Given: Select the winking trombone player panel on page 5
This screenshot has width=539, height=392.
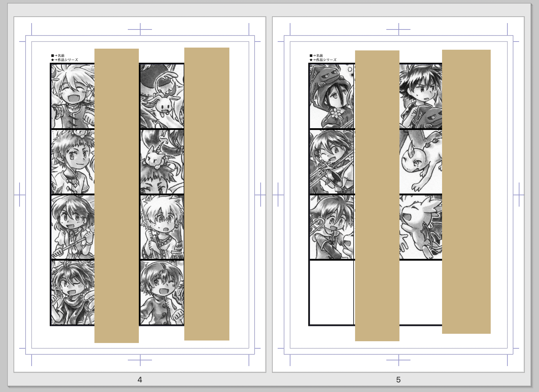Looking at the screenshot, I should tap(332, 162).
